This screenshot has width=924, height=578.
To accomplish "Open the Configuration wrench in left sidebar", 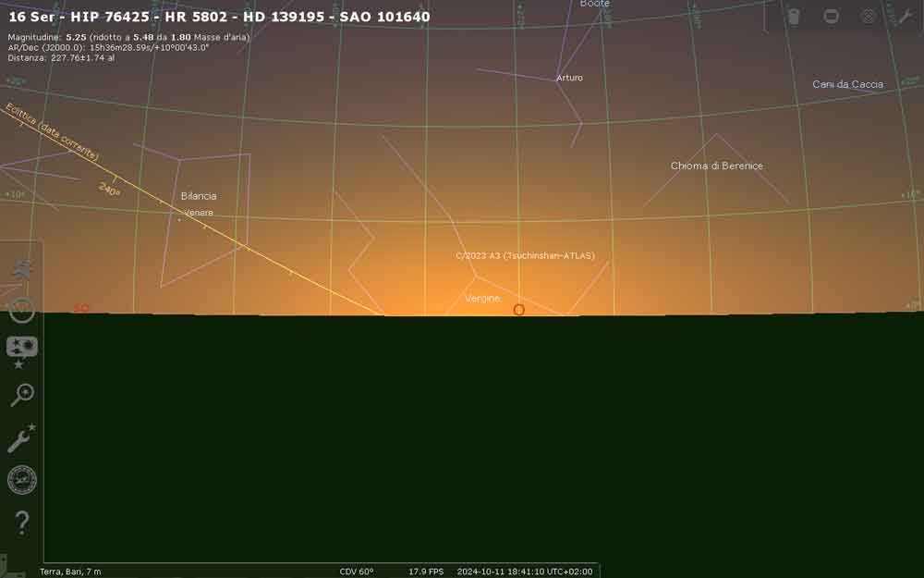I will [21, 438].
